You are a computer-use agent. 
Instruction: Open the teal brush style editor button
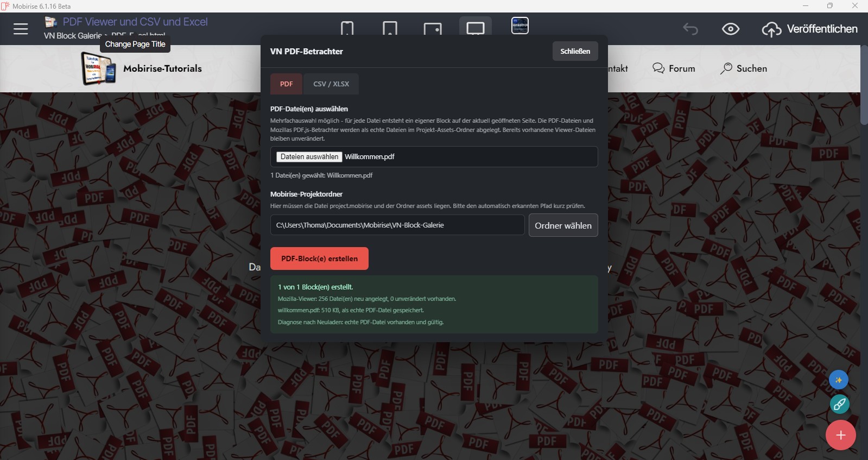pyautogui.click(x=839, y=404)
